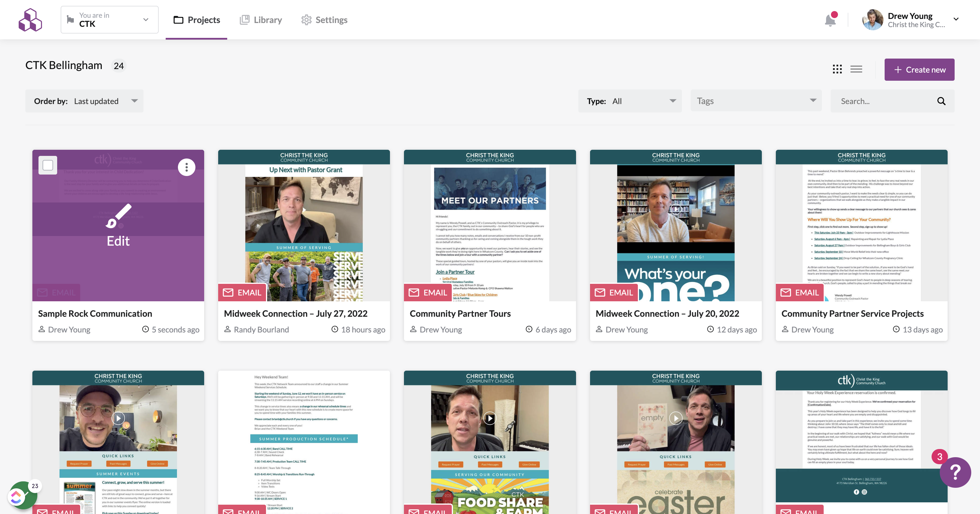The width and height of the screenshot is (980, 514).
Task: Click '18 hours ago' timestamp
Action: tap(363, 330)
